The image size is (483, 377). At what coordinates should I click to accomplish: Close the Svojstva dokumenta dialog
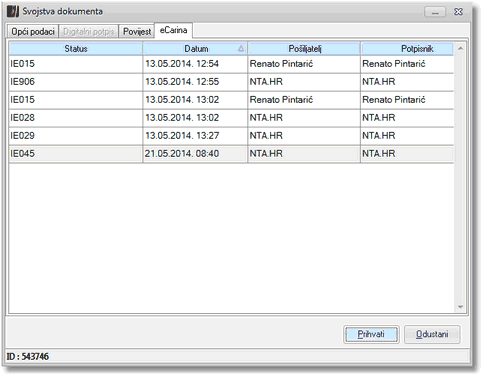coord(458,12)
